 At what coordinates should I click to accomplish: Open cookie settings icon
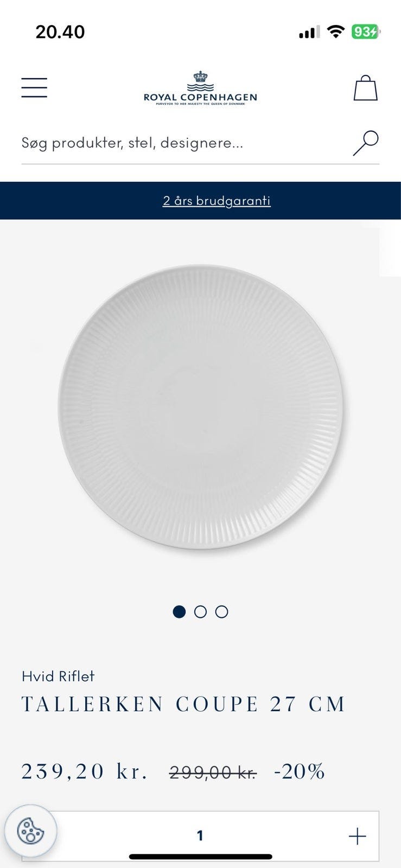pyautogui.click(x=30, y=831)
